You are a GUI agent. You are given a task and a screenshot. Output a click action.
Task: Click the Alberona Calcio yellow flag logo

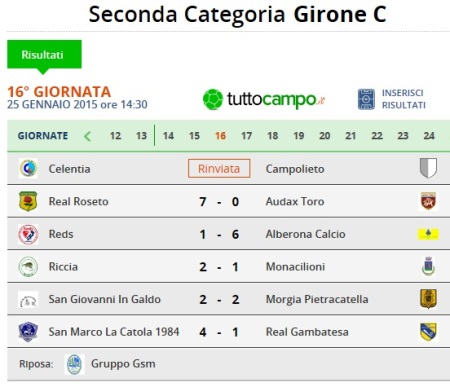[x=428, y=234]
